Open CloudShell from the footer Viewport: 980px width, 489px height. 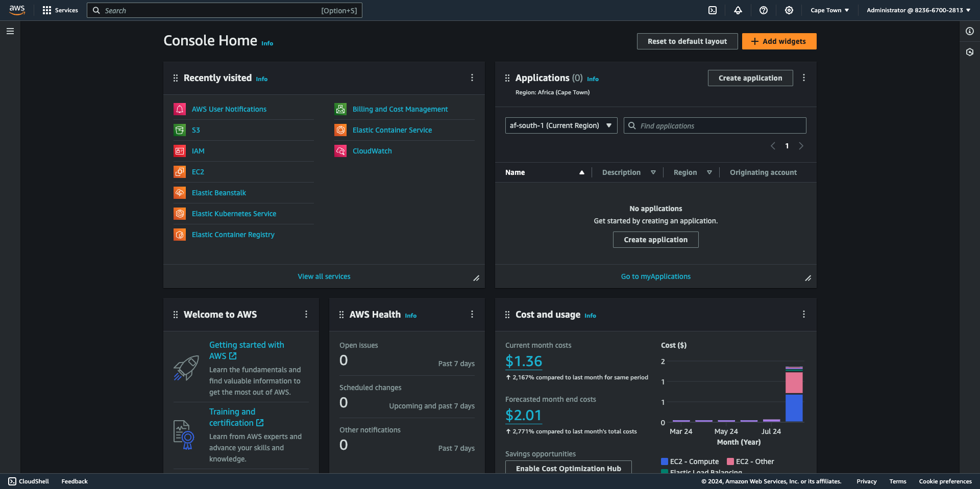29,481
